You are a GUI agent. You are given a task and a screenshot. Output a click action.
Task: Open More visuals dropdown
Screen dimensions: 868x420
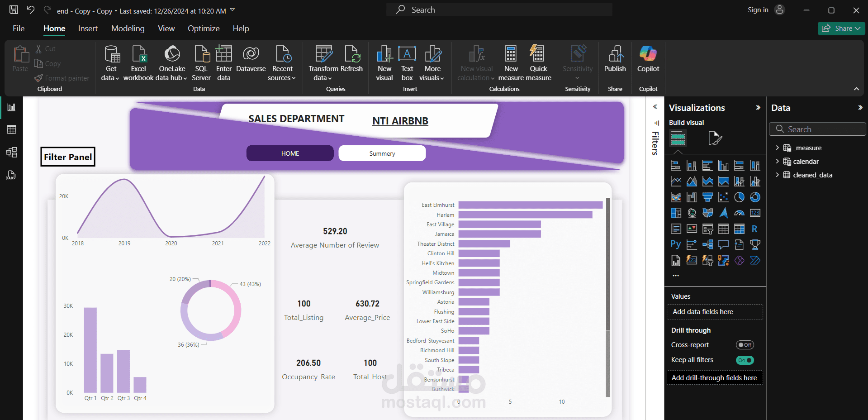click(432, 73)
